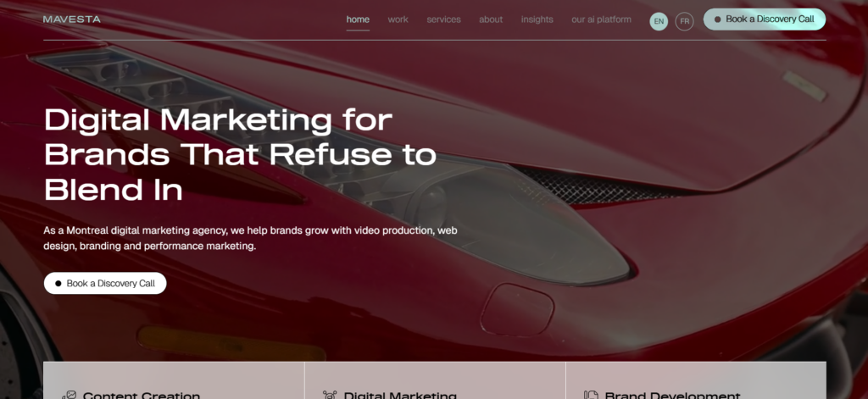
Task: Click header Book a Discovery Call button
Action: 765,19
